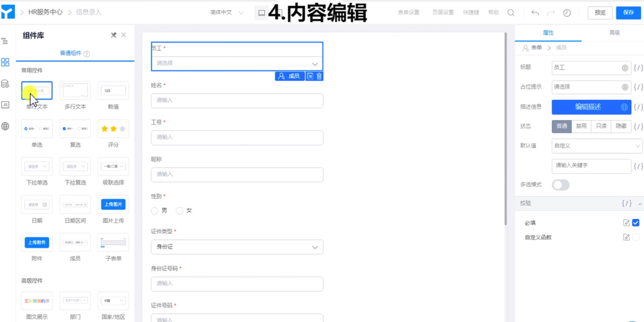Open the 默认值 自定义 dropdown
644x322 pixels.
(597, 146)
